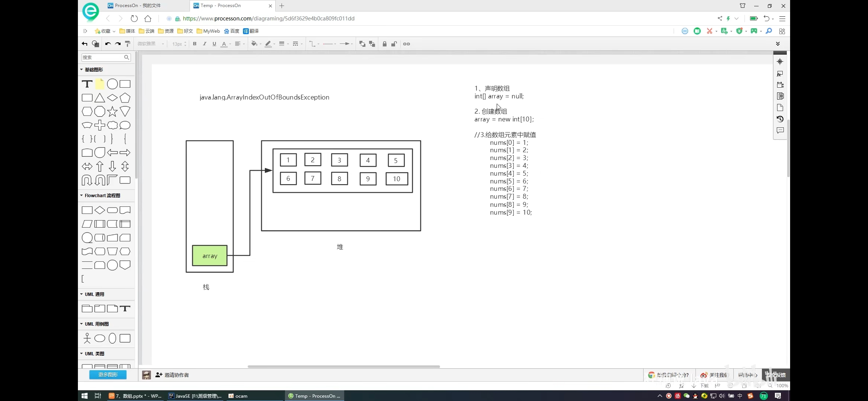Screen dimensions: 868x401
Task: Open the font family dropdown
Action: point(151,44)
